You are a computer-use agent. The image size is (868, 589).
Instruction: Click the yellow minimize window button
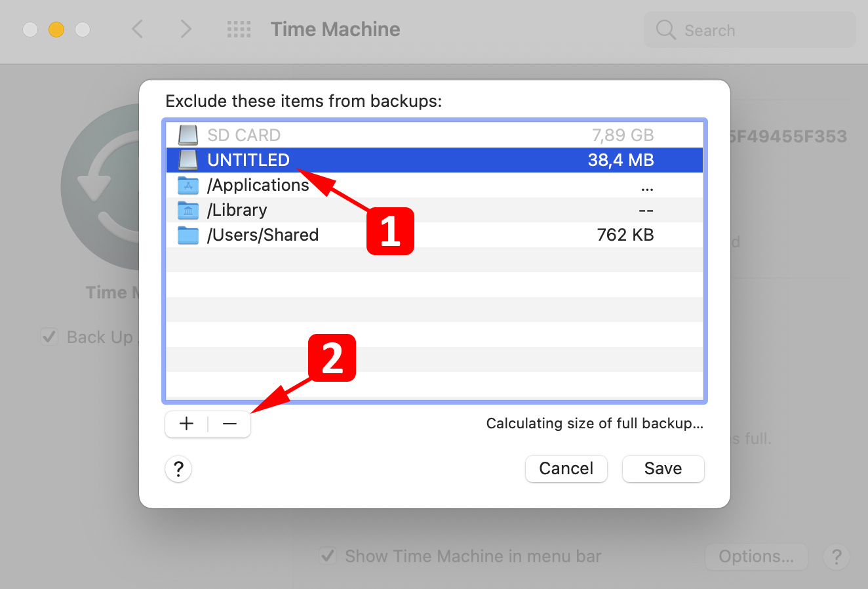[x=56, y=30]
